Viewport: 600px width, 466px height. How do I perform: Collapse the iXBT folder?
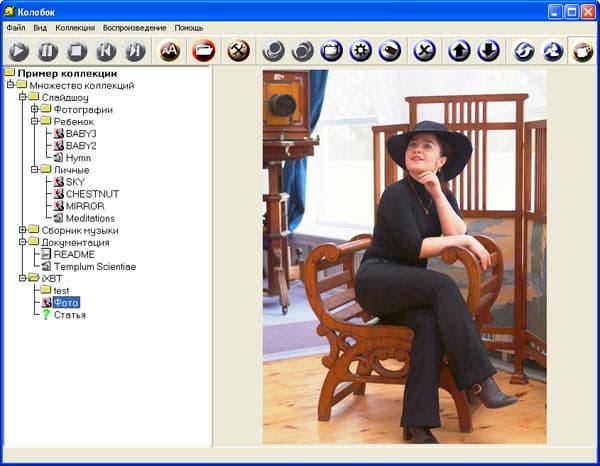23,278
